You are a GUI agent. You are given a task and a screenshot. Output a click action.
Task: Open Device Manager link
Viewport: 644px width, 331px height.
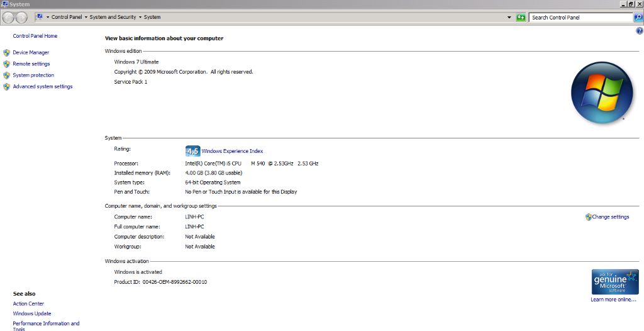[31, 53]
